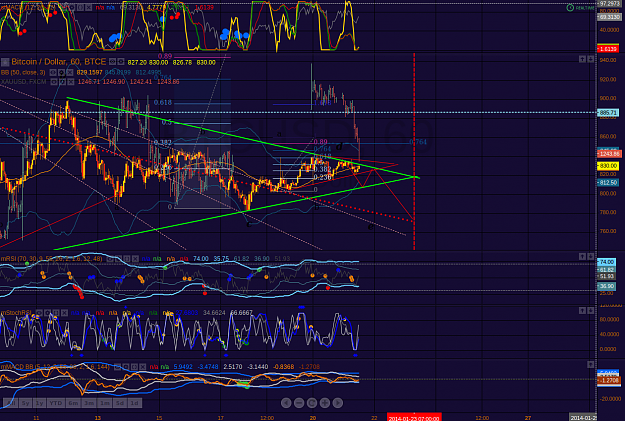Click the mRSI indicator name
Image resolution: width=625 pixels, height=421 pixels.
tap(51, 259)
